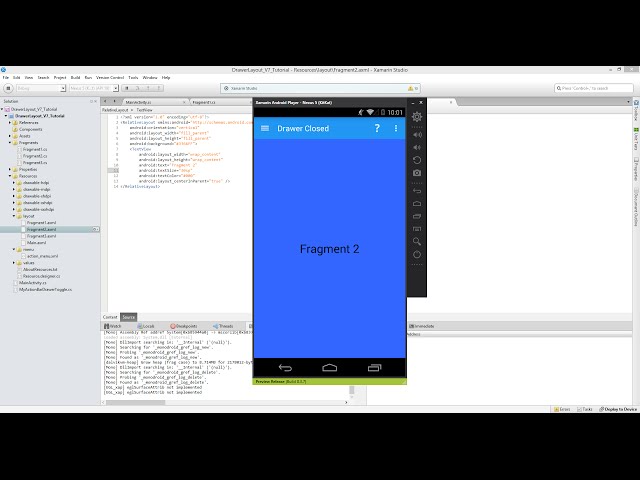
Task: Tap Back in the Android navigation bar
Action: (285, 368)
